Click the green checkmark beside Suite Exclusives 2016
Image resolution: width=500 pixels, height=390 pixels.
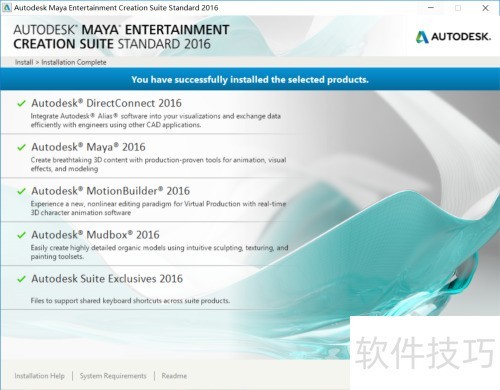[21, 279]
